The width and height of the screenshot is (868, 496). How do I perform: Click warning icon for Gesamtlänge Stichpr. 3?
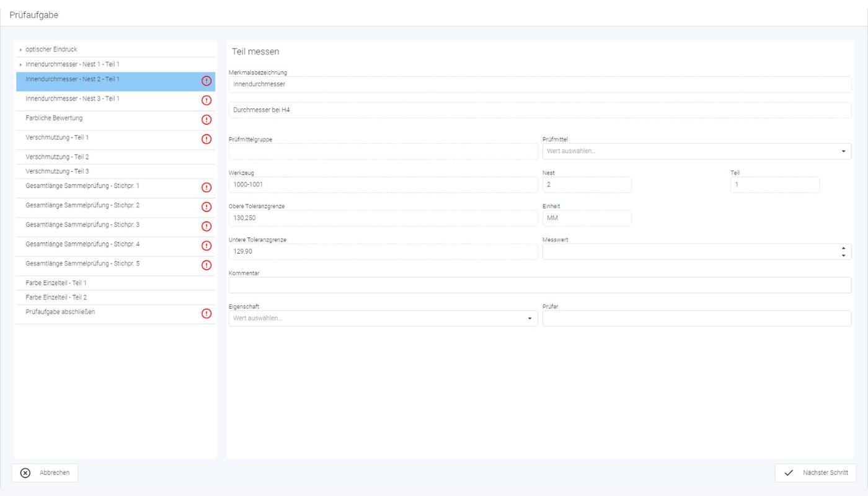click(x=207, y=226)
